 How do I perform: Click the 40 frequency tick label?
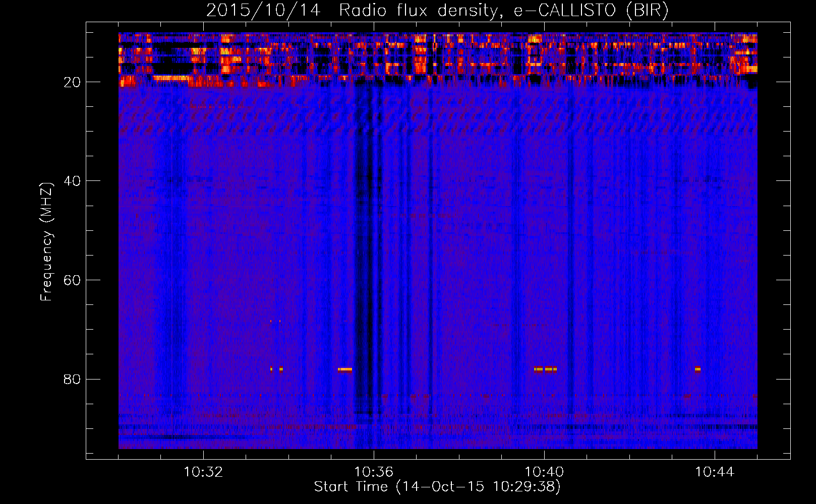(72, 181)
